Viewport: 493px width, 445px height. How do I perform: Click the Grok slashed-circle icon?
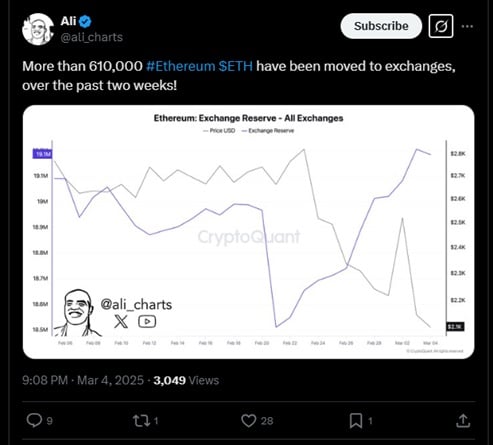[441, 26]
